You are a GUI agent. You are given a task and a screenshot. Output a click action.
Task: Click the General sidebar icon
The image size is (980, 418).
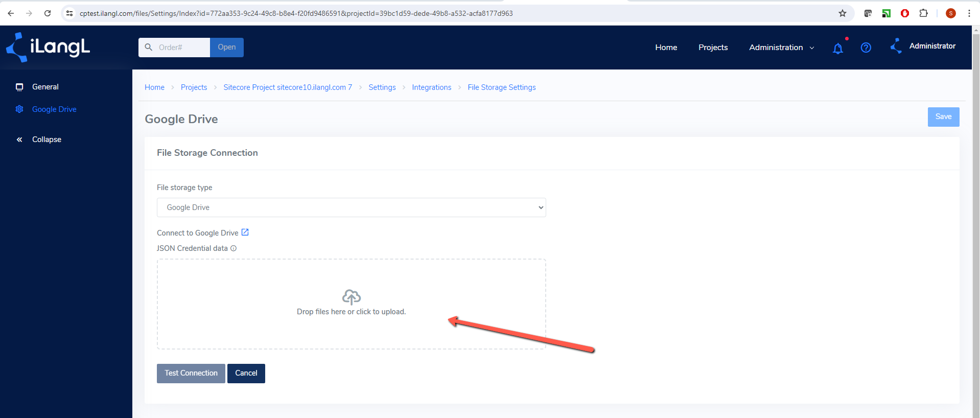[19, 87]
